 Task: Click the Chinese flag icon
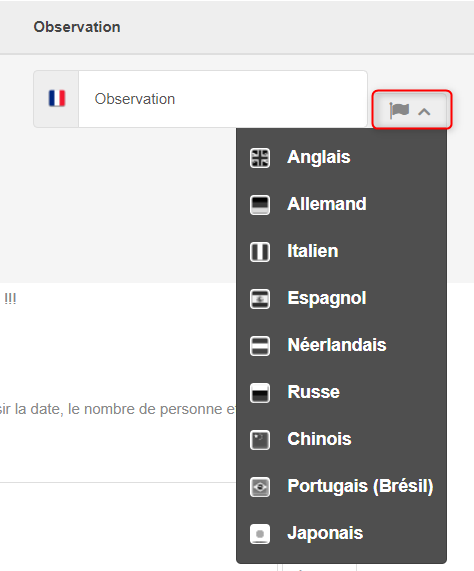pyautogui.click(x=260, y=440)
